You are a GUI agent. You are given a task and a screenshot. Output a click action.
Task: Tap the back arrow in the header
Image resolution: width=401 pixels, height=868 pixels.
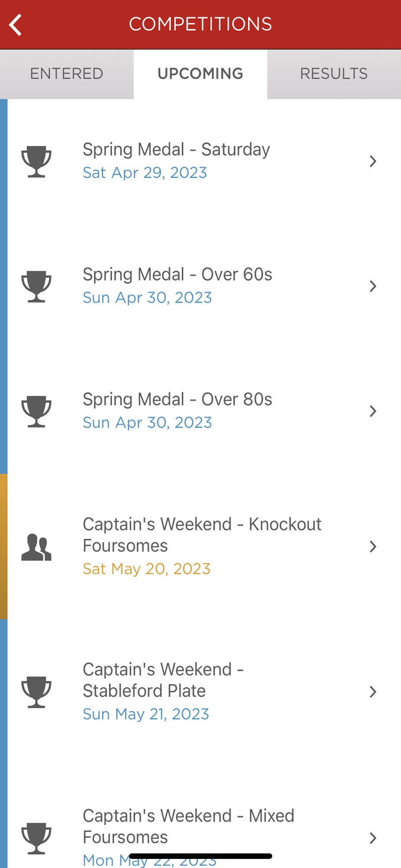pyautogui.click(x=16, y=25)
